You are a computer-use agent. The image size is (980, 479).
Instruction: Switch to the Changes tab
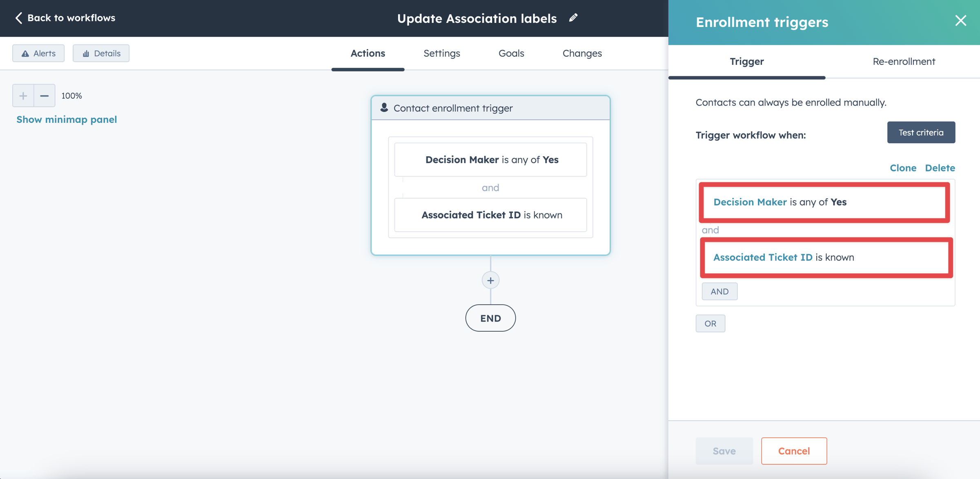(582, 53)
